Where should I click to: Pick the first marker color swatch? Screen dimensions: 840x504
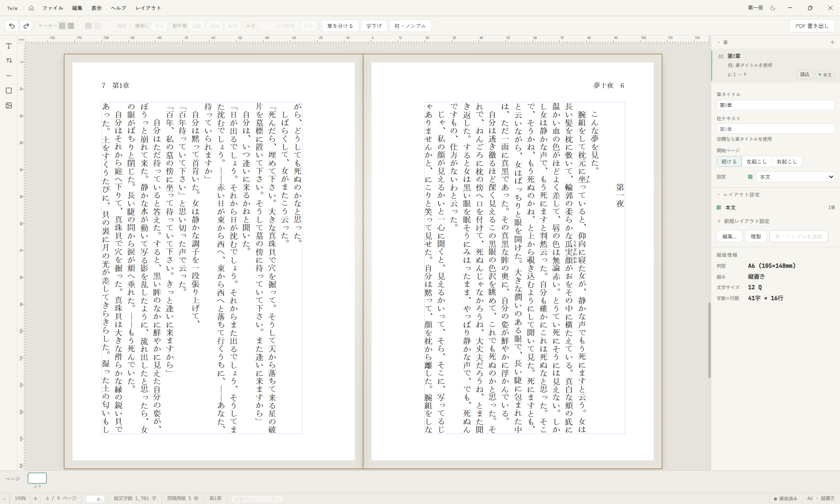(x=62, y=26)
